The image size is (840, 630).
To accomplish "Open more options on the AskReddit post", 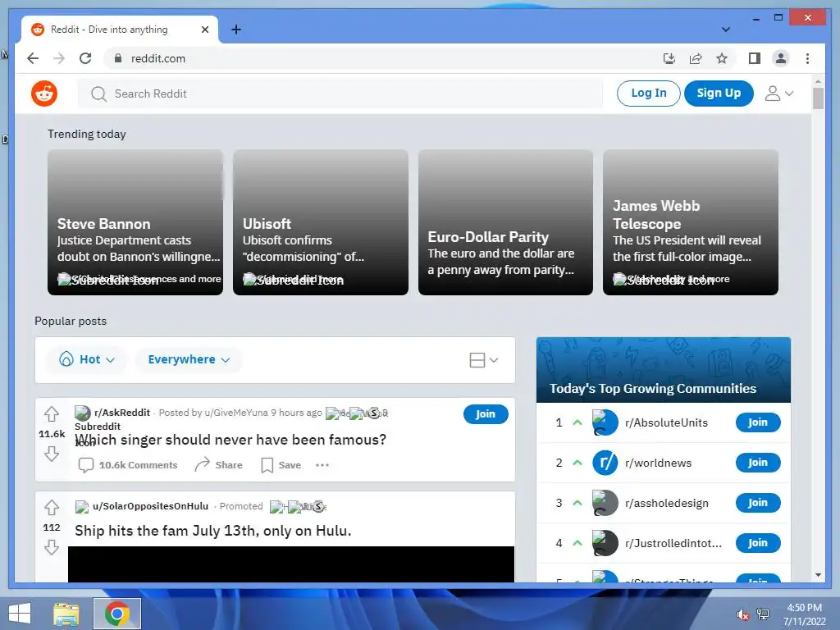I will 322,465.
